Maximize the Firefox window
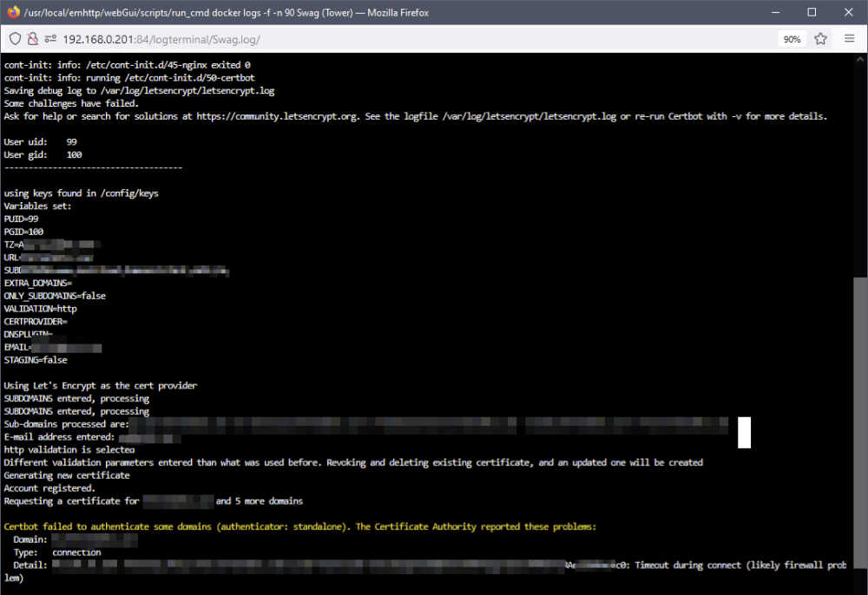868x595 pixels. (812, 12)
